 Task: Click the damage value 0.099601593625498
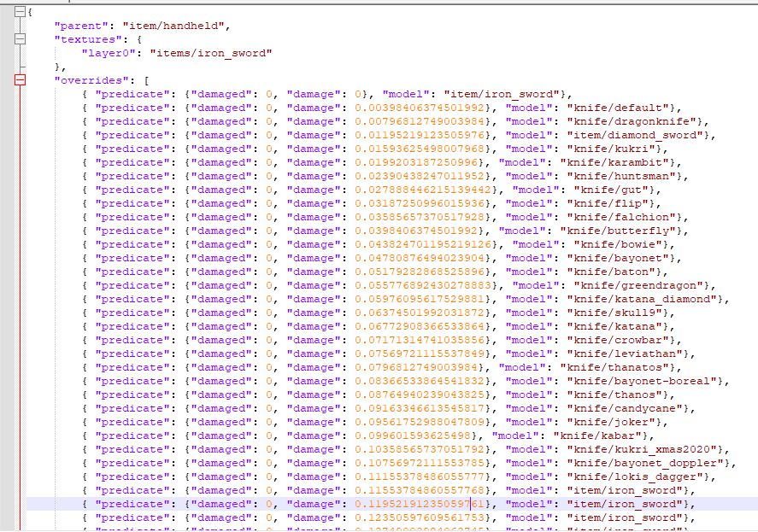click(413, 436)
